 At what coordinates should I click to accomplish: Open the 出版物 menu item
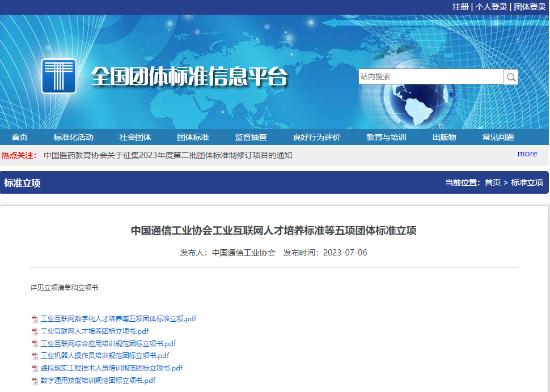444,137
